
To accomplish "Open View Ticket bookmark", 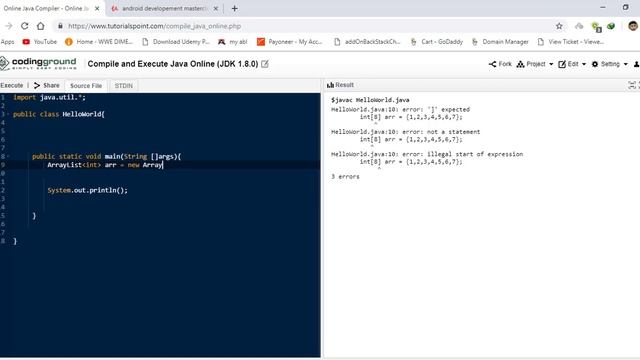I will point(571,42).
